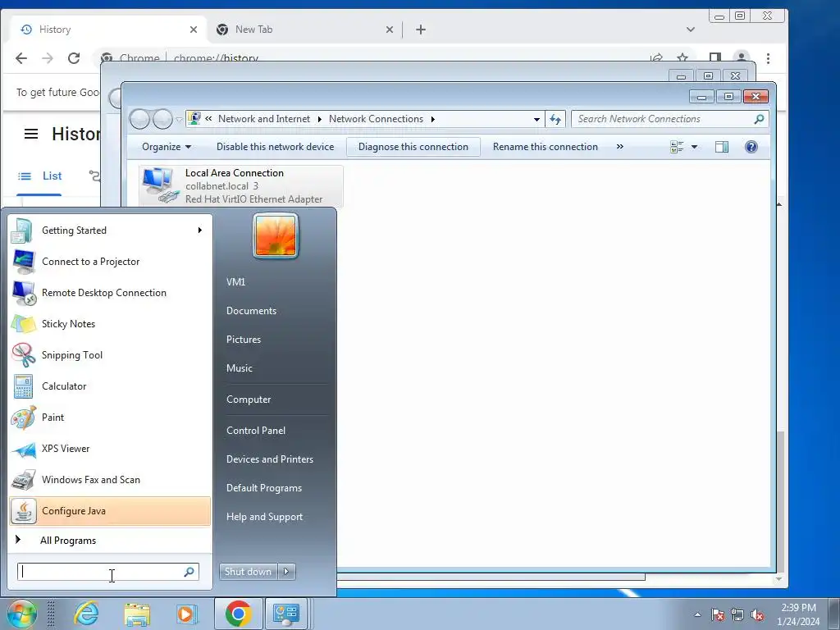Click Explorer forward button
The width and height of the screenshot is (840, 630).
coord(162,119)
